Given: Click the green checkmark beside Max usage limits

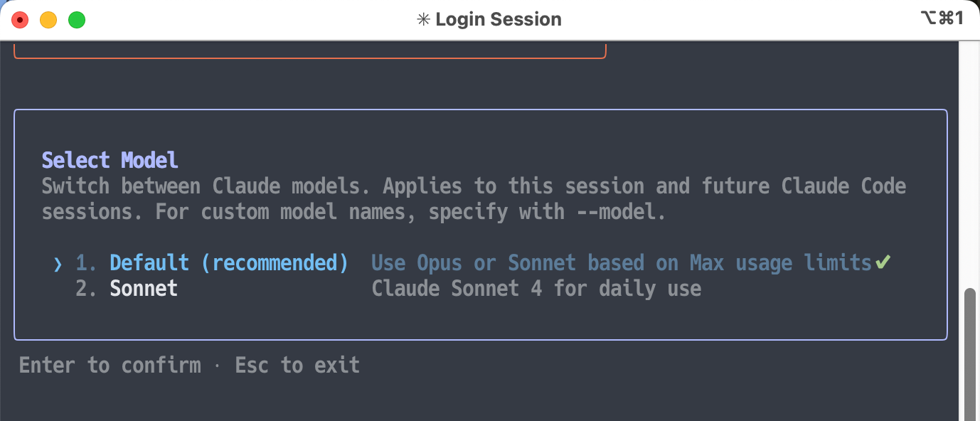Looking at the screenshot, I should click(x=883, y=262).
